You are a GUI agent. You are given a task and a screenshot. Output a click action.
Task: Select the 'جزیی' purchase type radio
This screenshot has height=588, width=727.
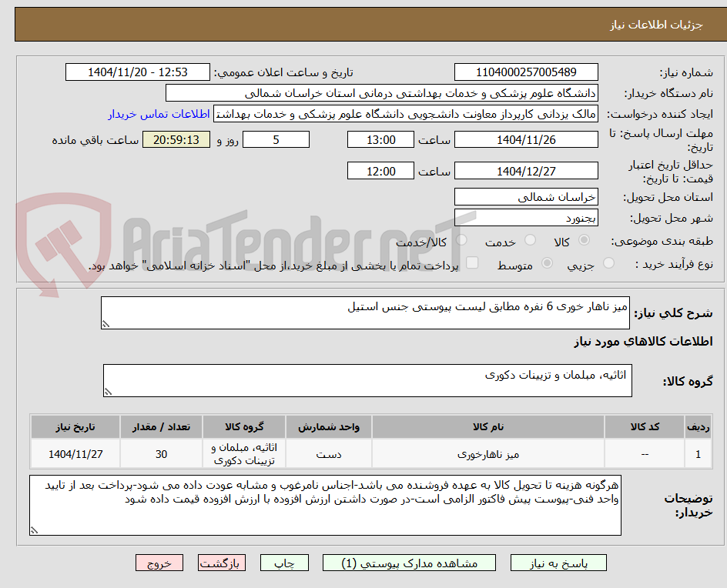(608, 263)
